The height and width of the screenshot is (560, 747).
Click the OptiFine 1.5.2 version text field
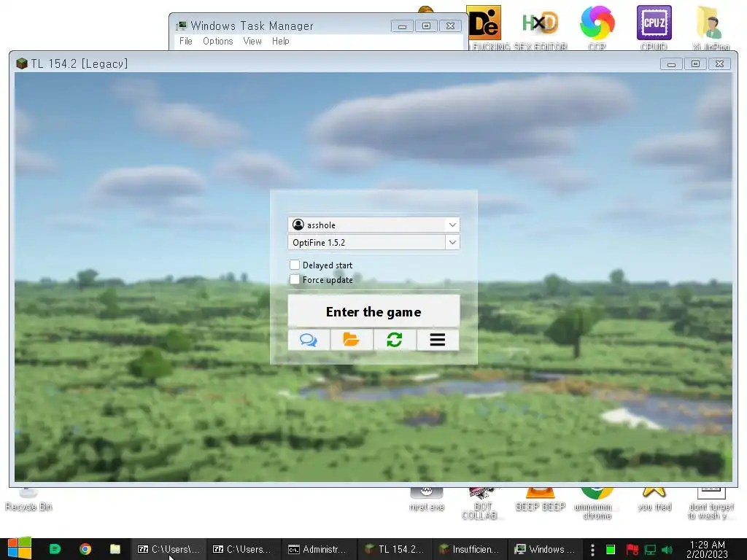point(367,242)
